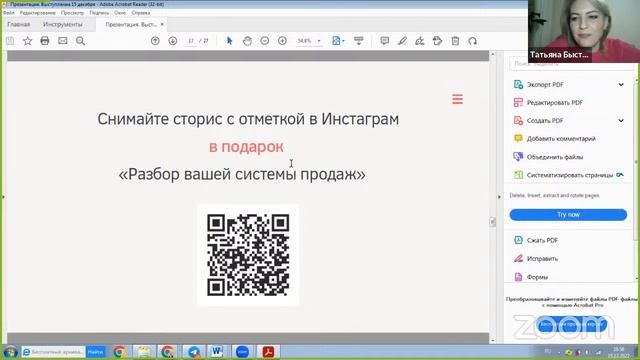This screenshot has height=360, width=640.
Task: Select the Highlight pen tool
Action: coord(402,41)
